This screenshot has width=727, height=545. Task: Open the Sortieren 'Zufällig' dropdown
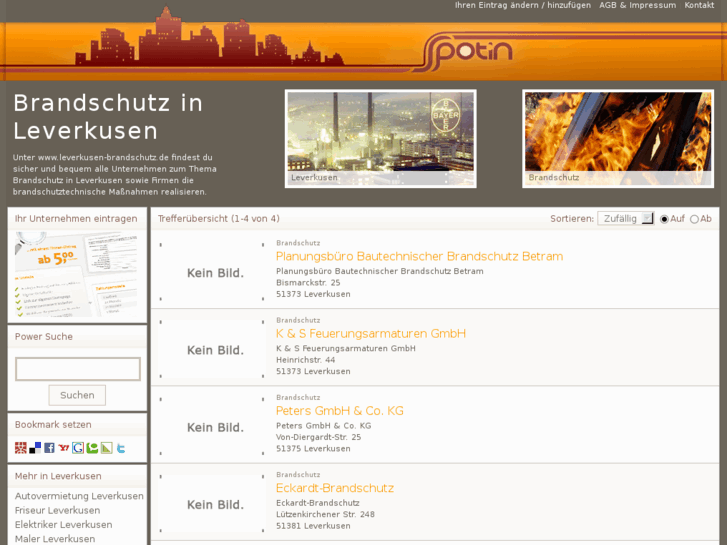625,218
